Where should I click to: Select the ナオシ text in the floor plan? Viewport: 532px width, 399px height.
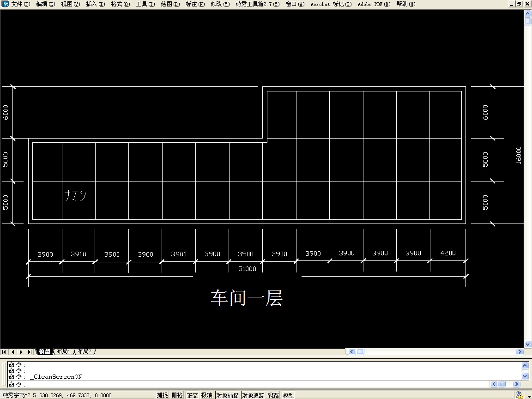click(x=75, y=195)
